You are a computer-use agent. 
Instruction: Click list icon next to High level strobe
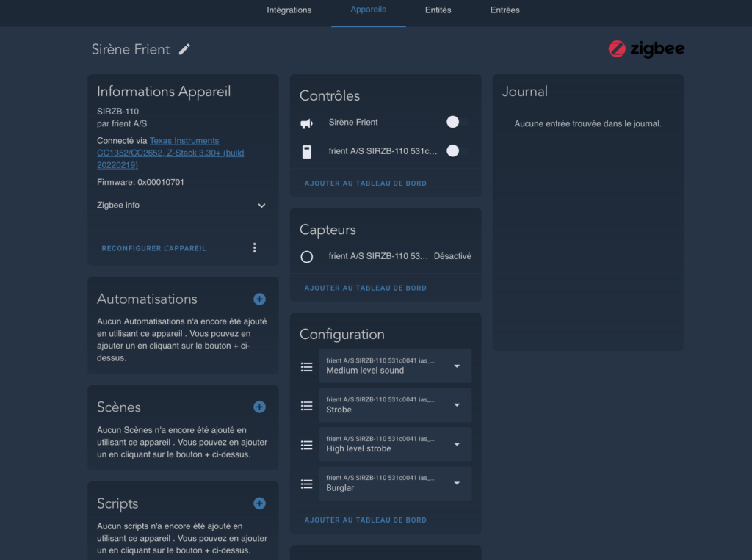307,446
